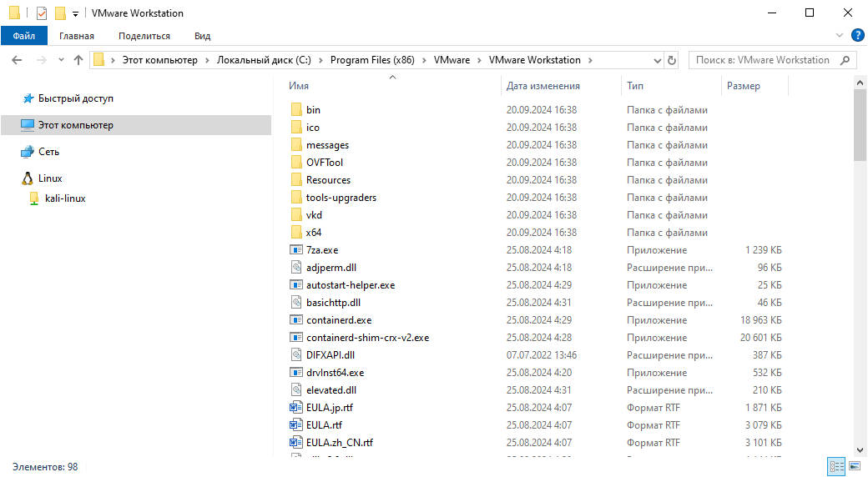Screen dimensions: 868x477
Task: Click the DIFXAPI.dll file icon
Action: tap(296, 354)
